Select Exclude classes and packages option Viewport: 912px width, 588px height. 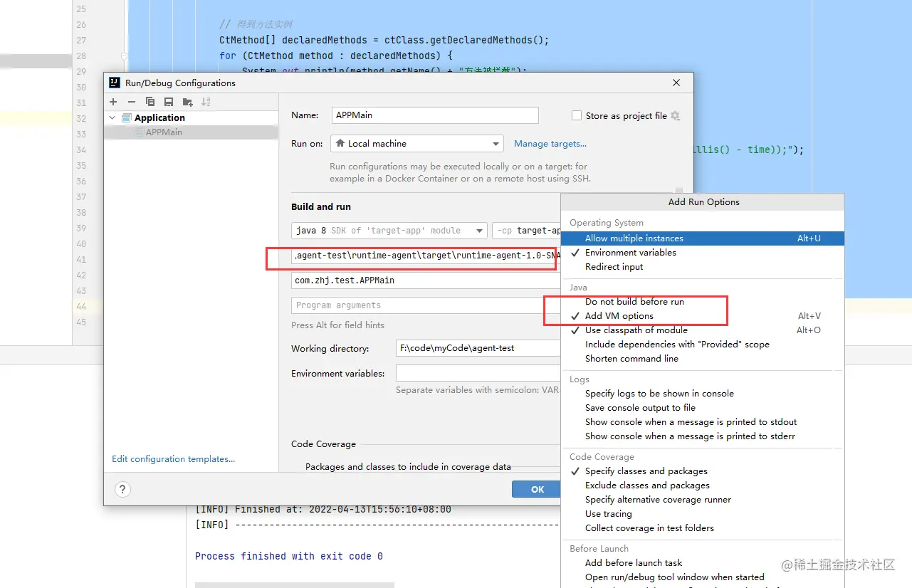(x=703, y=485)
